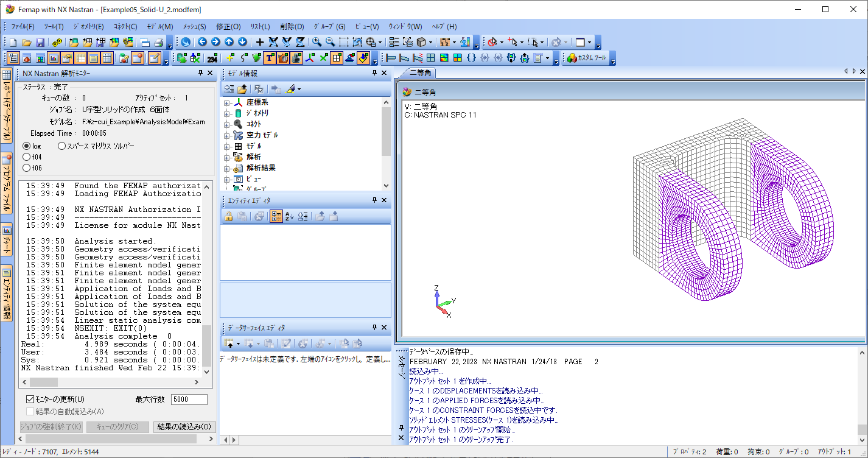This screenshot has width=868, height=458.
Task: Select the 二等角 view tab
Action: click(x=420, y=72)
